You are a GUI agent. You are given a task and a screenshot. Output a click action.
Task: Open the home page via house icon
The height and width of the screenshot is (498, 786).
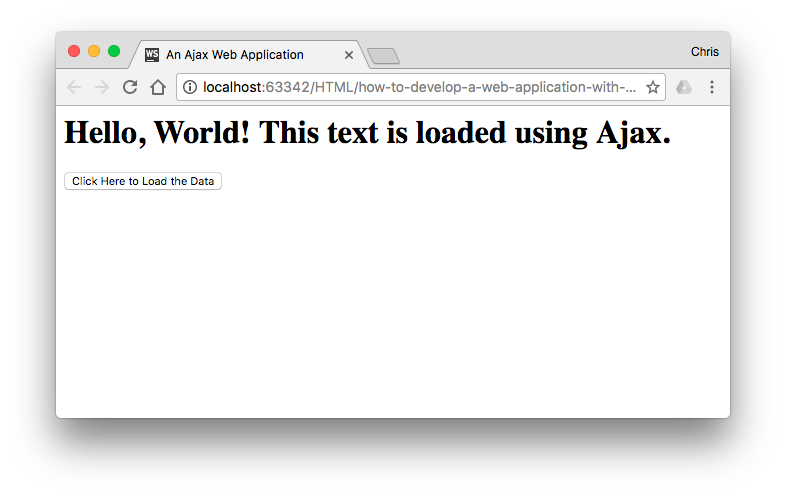tap(158, 87)
